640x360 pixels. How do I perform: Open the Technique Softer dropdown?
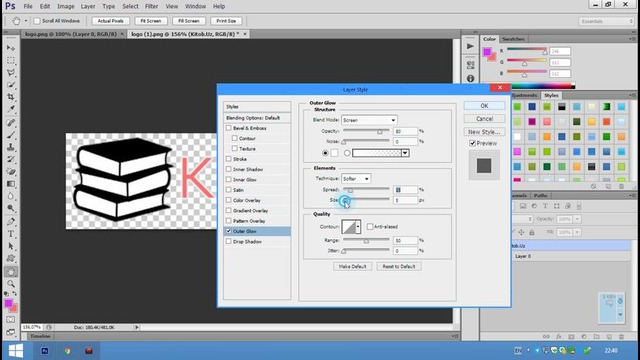356,179
